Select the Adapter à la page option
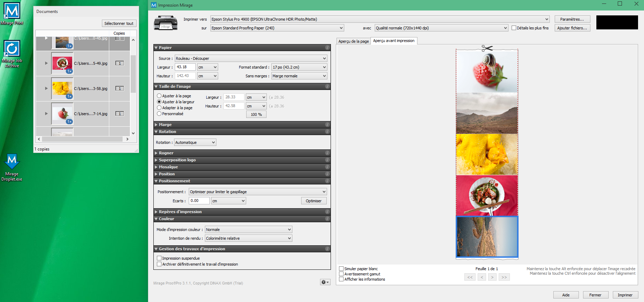 159,108
